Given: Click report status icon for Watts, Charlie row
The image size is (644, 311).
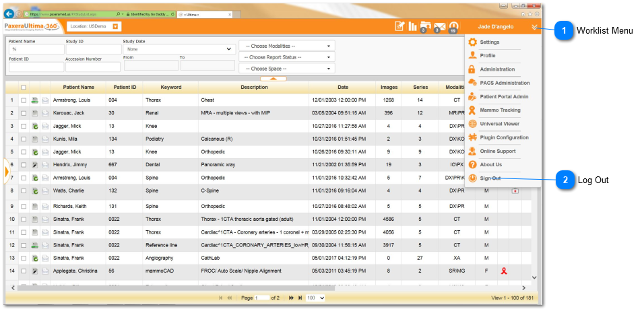Looking at the screenshot, I should (35, 191).
